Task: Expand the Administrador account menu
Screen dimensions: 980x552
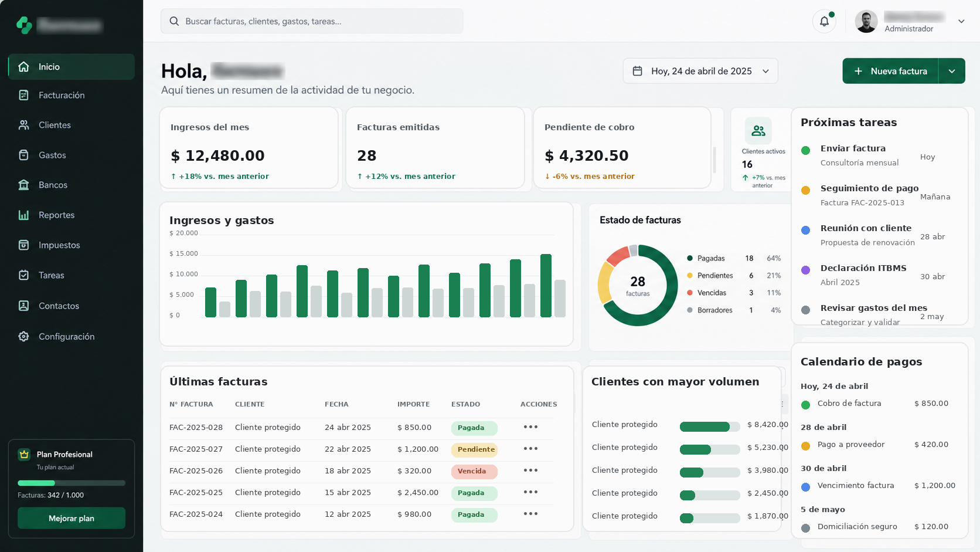Action: pos(961,21)
